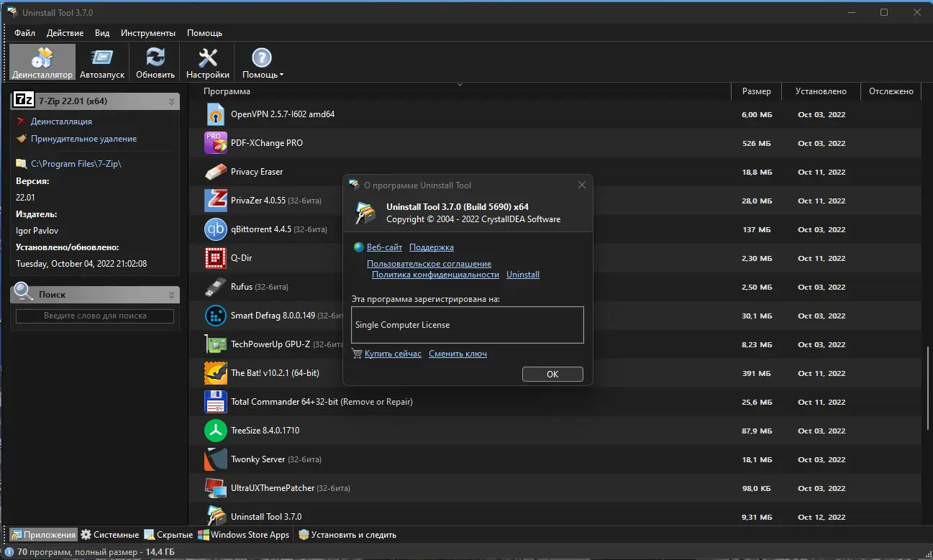Collapse the Поиск panel

pyautogui.click(x=171, y=295)
